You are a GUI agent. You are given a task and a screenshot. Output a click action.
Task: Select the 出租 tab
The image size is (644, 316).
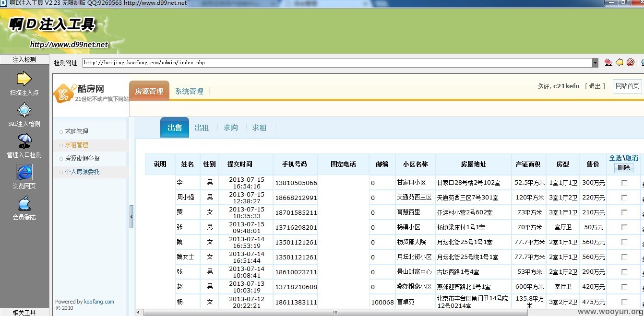click(x=202, y=128)
